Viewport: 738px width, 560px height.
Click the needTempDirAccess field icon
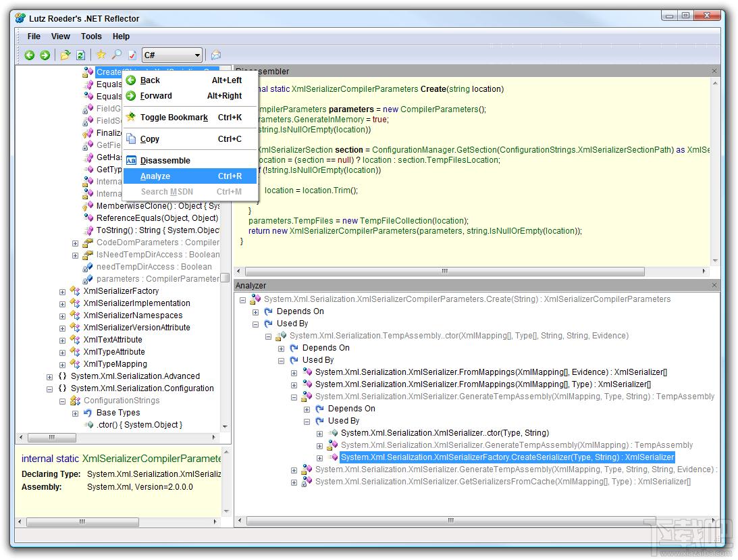click(x=88, y=267)
